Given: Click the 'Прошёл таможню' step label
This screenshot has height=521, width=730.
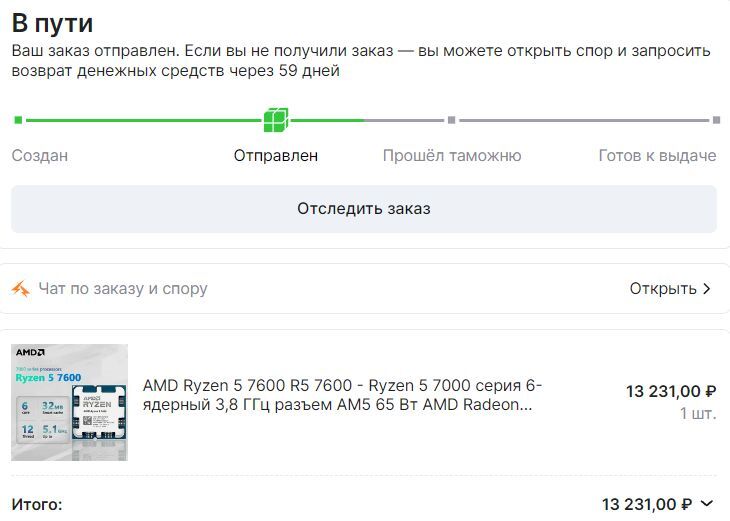Looking at the screenshot, I should [x=452, y=155].
